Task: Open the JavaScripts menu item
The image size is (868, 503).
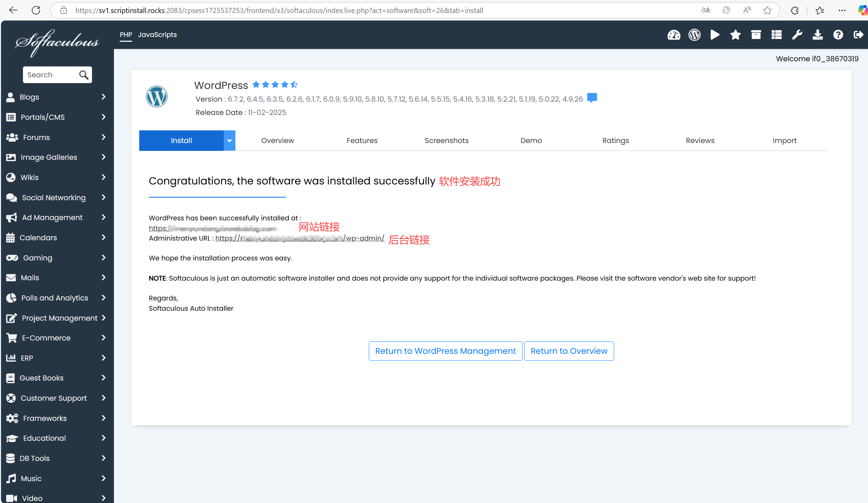Action: click(157, 35)
